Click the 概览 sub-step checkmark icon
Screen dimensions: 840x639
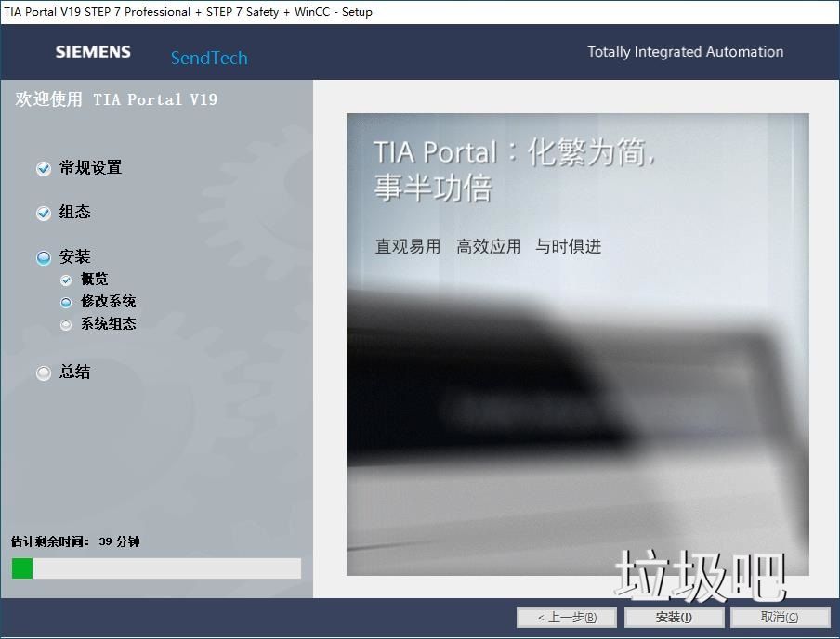65,279
